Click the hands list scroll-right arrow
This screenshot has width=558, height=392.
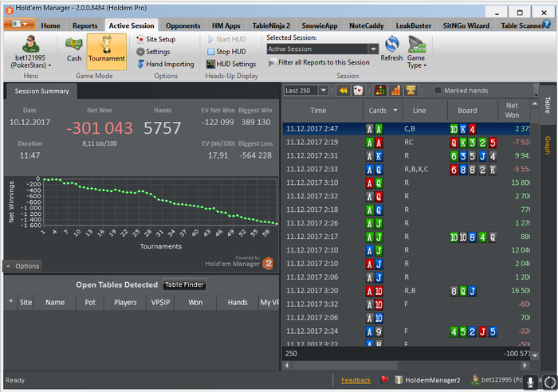point(525,366)
